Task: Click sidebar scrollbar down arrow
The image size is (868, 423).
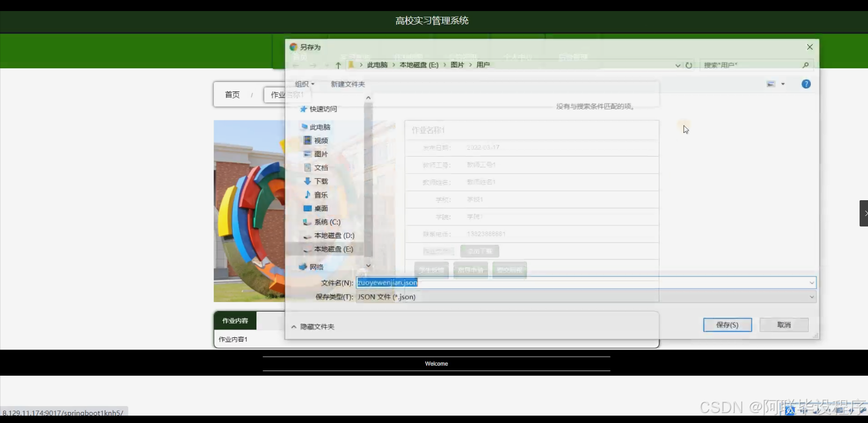Action: [x=368, y=266]
